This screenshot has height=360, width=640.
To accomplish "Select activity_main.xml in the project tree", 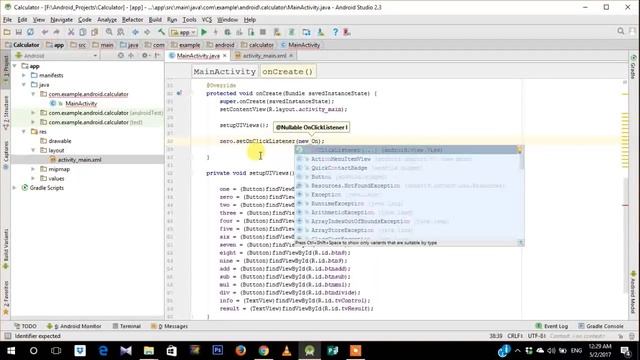I will pyautogui.click(x=79, y=160).
